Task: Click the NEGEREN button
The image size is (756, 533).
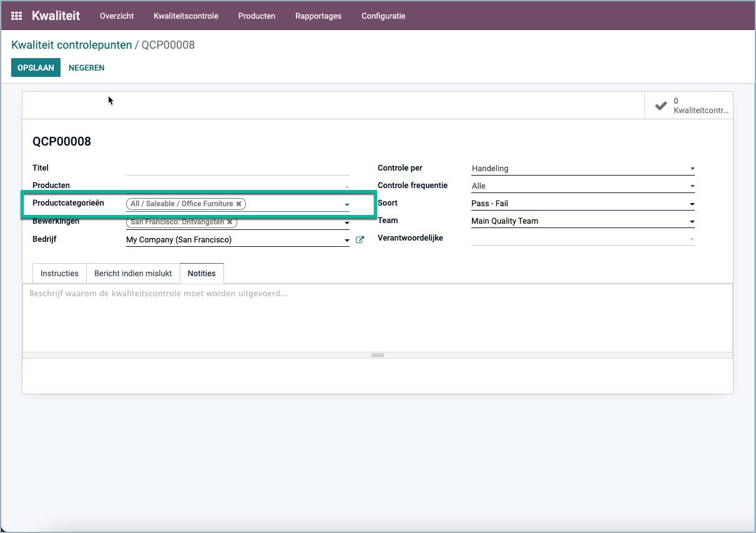Action: coord(87,67)
